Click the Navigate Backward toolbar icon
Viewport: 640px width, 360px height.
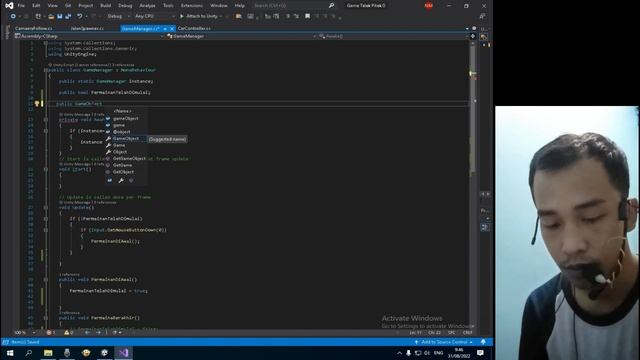pos(13,16)
